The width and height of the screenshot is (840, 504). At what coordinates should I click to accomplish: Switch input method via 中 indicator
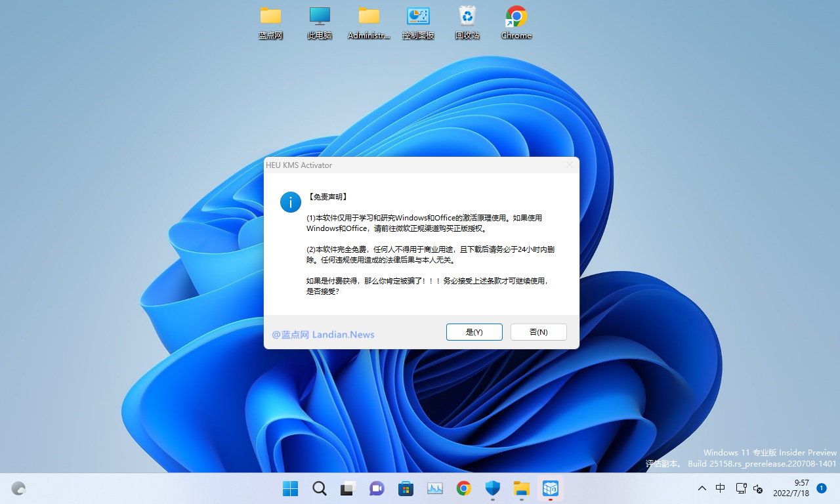point(721,488)
